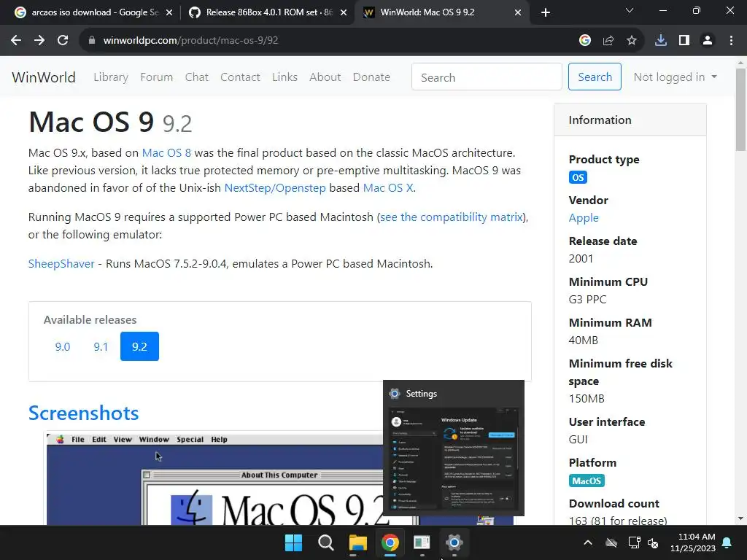Toggle Chrome side panel
The width and height of the screenshot is (747, 560).
684,41
